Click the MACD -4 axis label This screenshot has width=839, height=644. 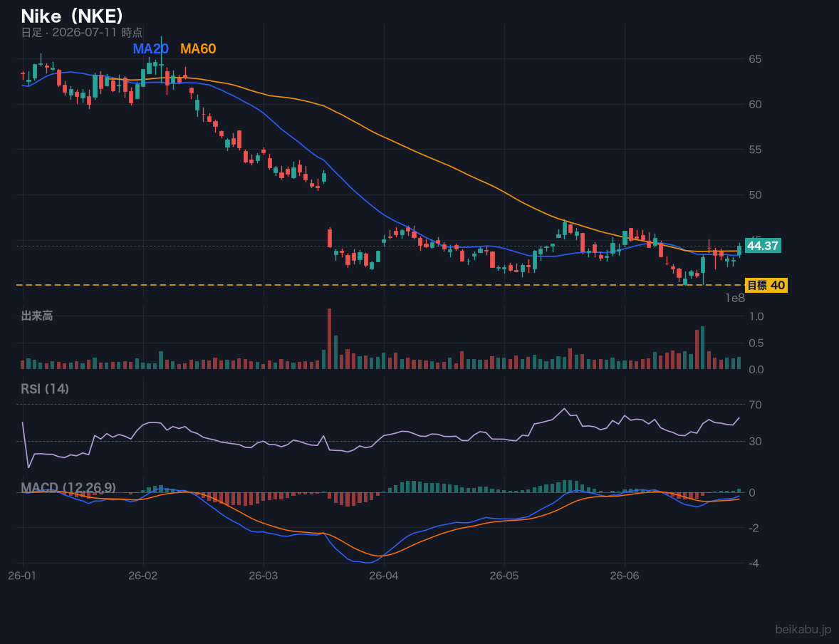[755, 563]
